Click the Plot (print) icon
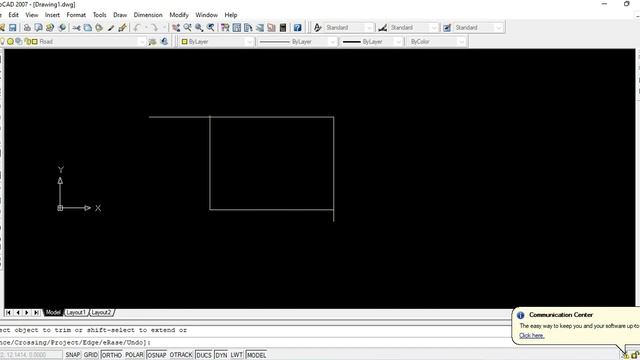Screen dimensions: 640x360 pos(27,28)
